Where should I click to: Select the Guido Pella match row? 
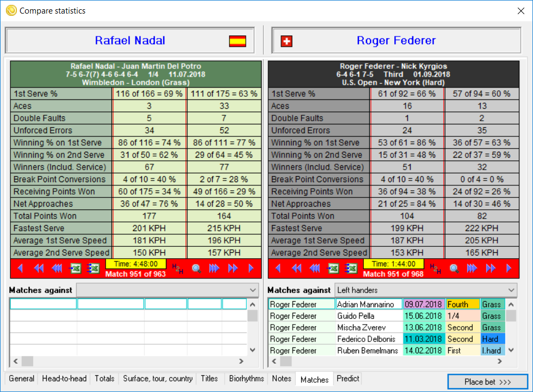pyautogui.click(x=387, y=316)
